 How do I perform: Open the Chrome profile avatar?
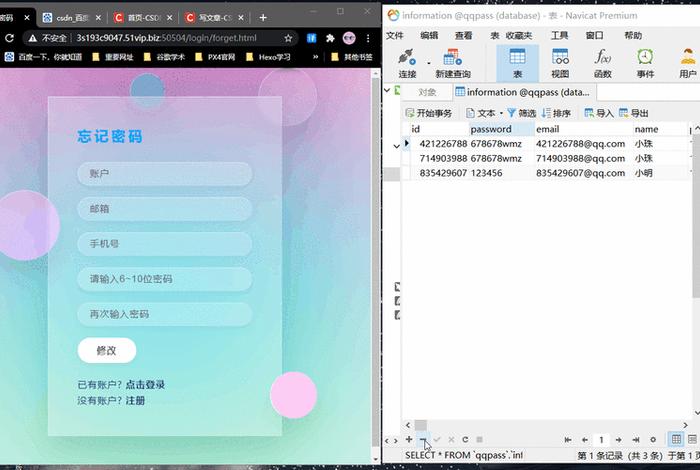349,38
